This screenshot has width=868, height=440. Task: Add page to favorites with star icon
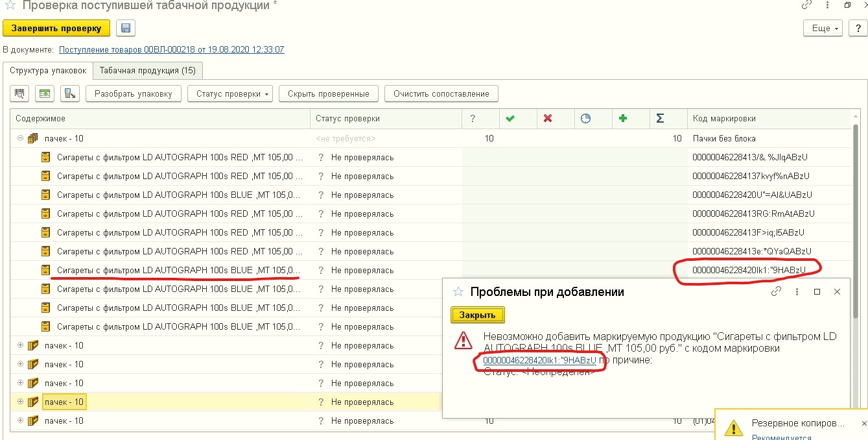tap(10, 6)
